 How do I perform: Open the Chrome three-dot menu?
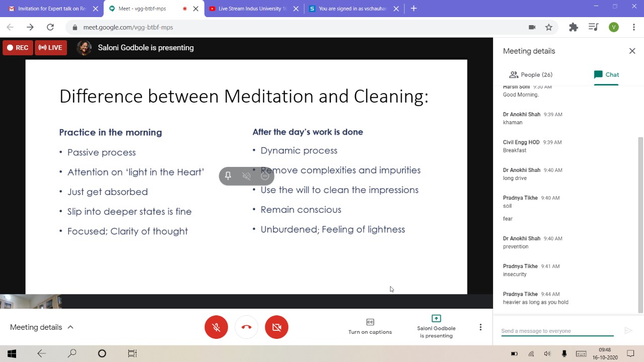click(x=634, y=27)
